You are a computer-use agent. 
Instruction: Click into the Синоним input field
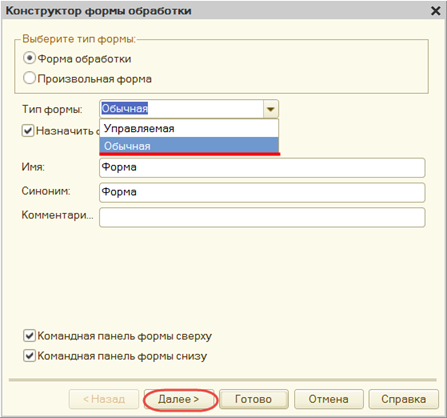click(x=262, y=192)
